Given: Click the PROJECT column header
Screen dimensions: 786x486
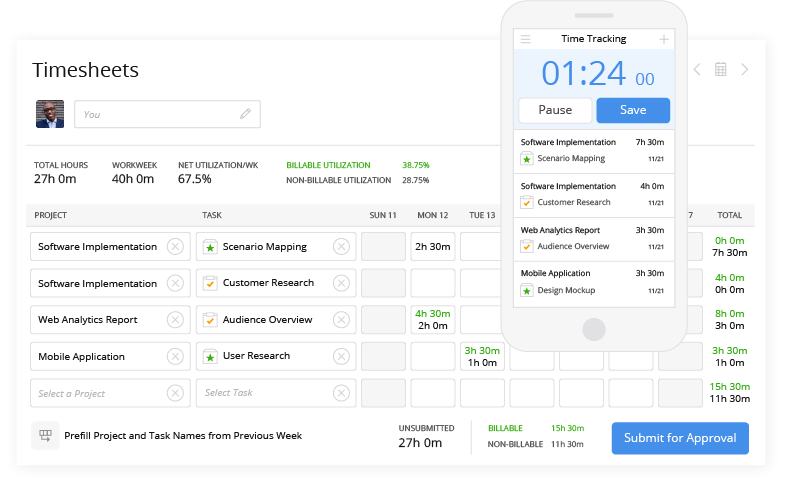Looking at the screenshot, I should point(51,215).
